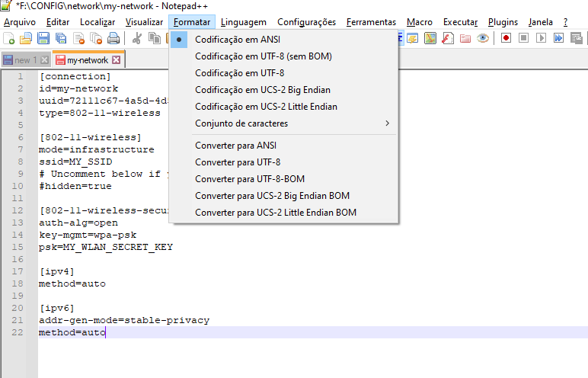Open the Arquivo menu
This screenshot has height=378, width=588.
click(20, 22)
